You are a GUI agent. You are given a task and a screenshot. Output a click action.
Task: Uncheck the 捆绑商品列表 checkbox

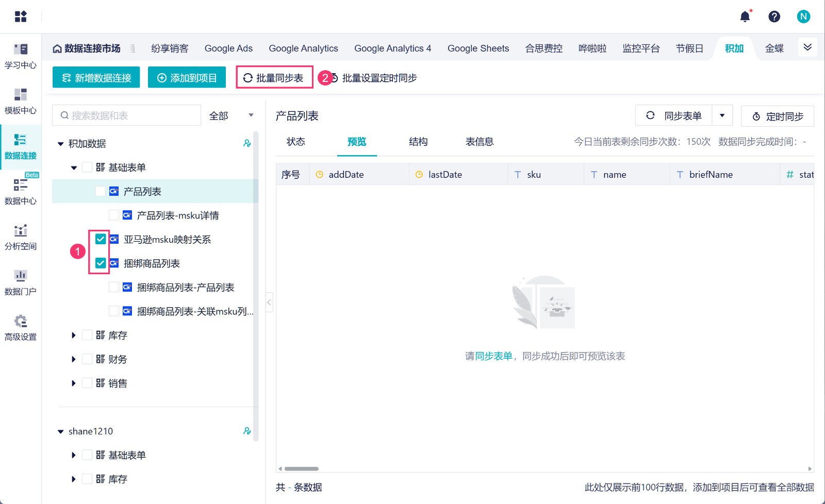(x=101, y=263)
